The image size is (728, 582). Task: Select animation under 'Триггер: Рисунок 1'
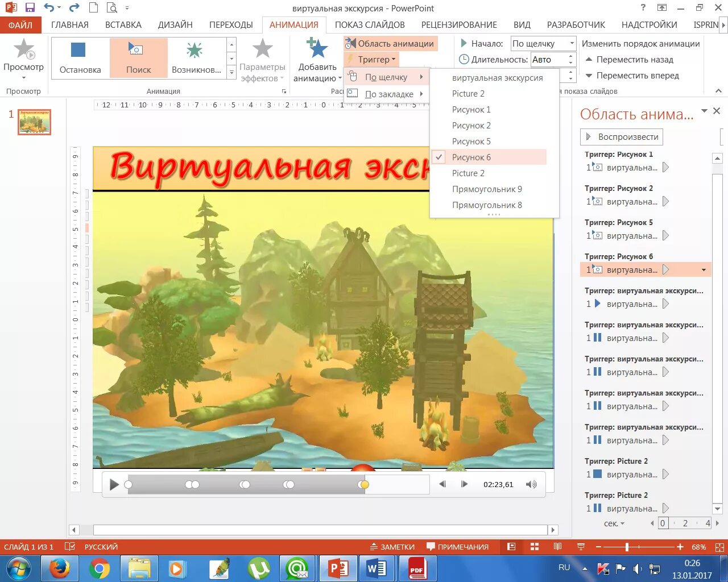click(x=646, y=168)
